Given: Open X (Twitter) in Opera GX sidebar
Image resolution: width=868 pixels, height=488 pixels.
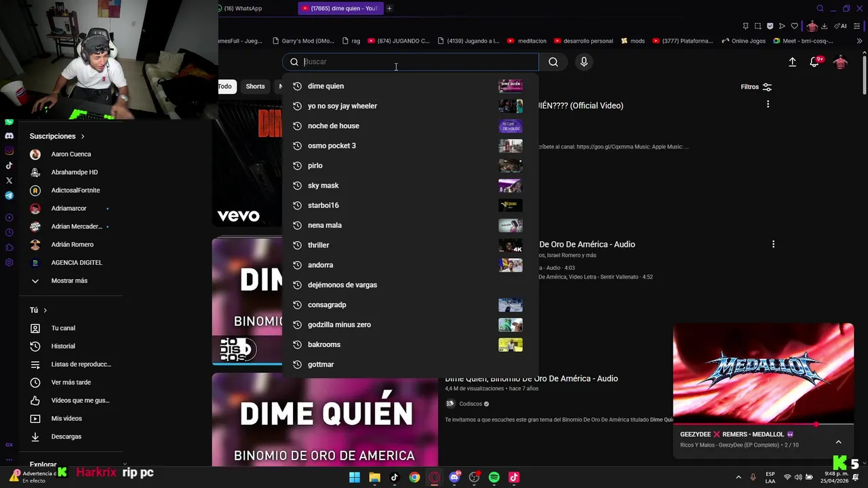Looking at the screenshot, I should click(x=9, y=180).
